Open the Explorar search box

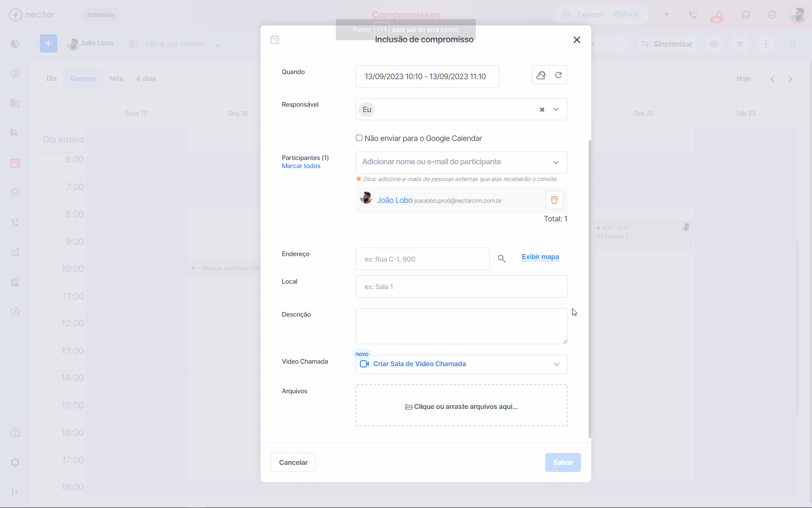(601, 15)
